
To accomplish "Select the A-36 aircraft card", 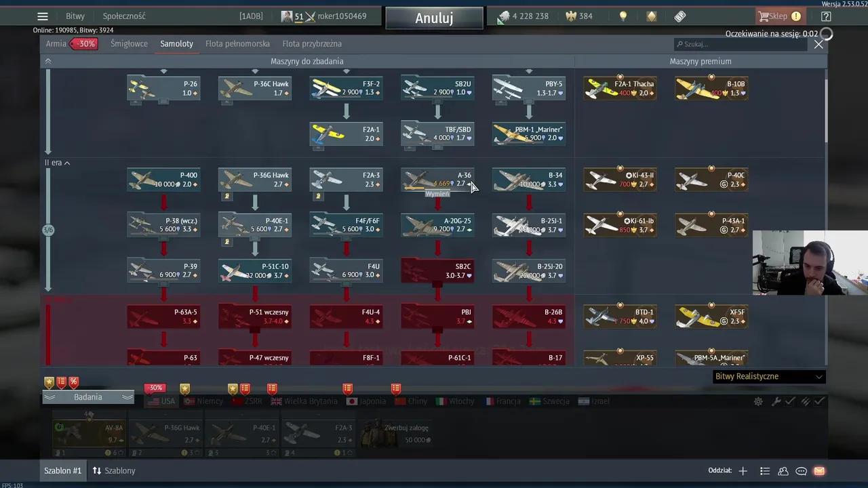I will click(x=437, y=180).
